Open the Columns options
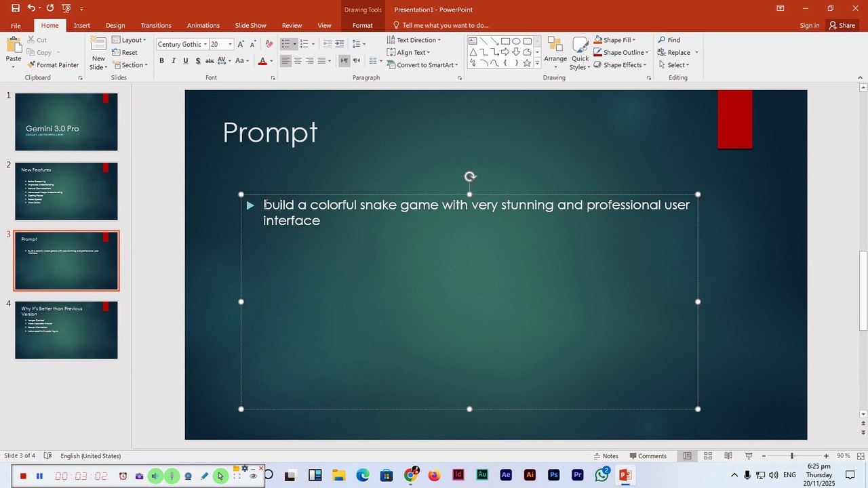The width and height of the screenshot is (868, 488). pos(375,61)
